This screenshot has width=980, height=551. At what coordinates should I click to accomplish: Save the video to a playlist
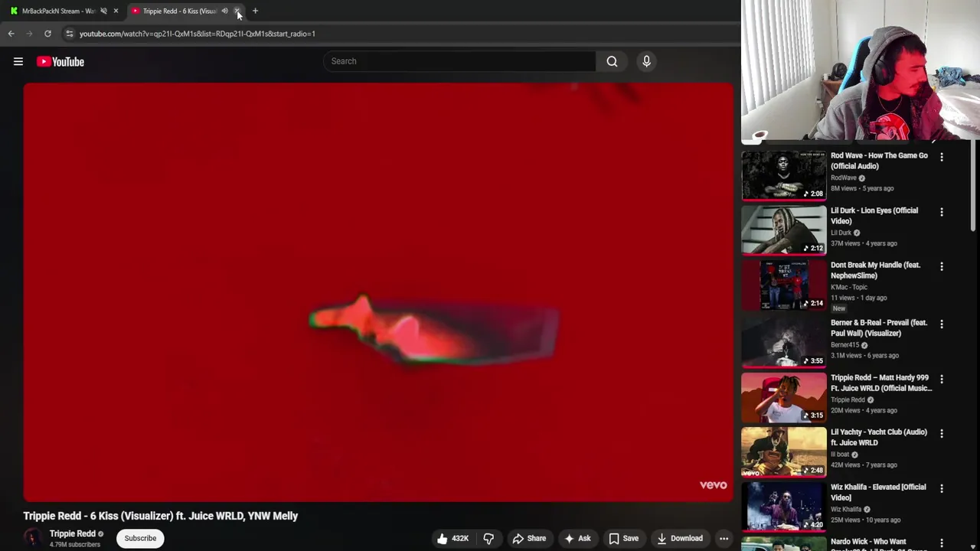click(x=623, y=538)
